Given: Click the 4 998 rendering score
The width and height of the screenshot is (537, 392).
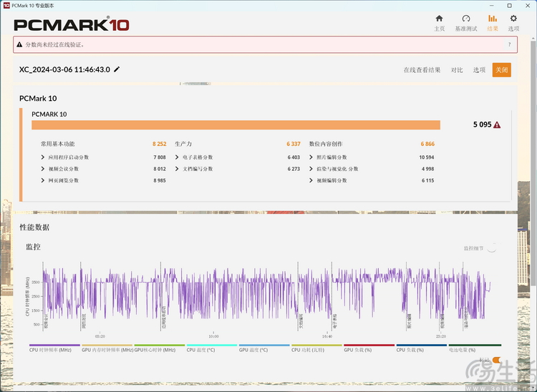Looking at the screenshot, I should [x=427, y=169].
